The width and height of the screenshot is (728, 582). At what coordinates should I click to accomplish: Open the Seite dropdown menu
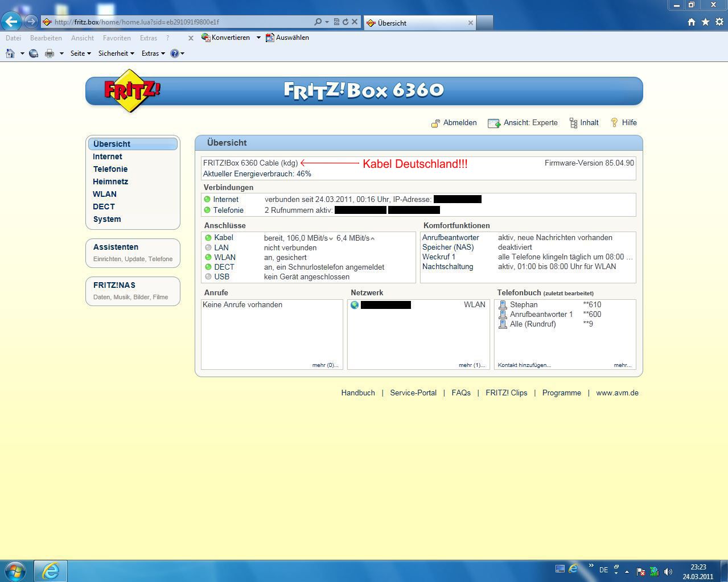click(81, 53)
